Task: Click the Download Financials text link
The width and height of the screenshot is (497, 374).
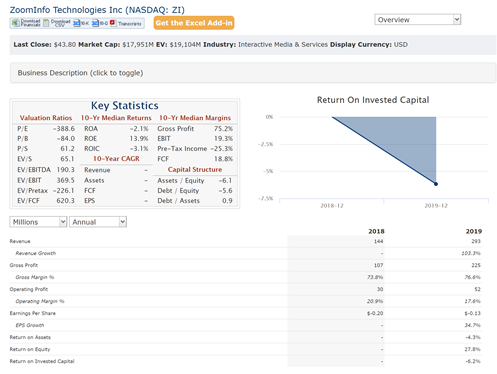Action: point(30,23)
